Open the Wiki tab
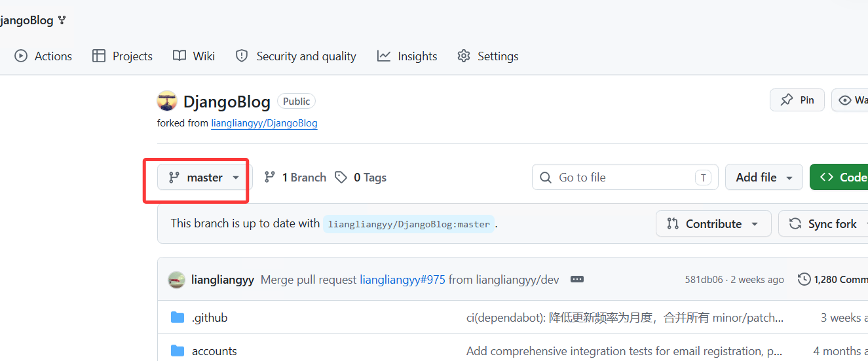 point(194,56)
